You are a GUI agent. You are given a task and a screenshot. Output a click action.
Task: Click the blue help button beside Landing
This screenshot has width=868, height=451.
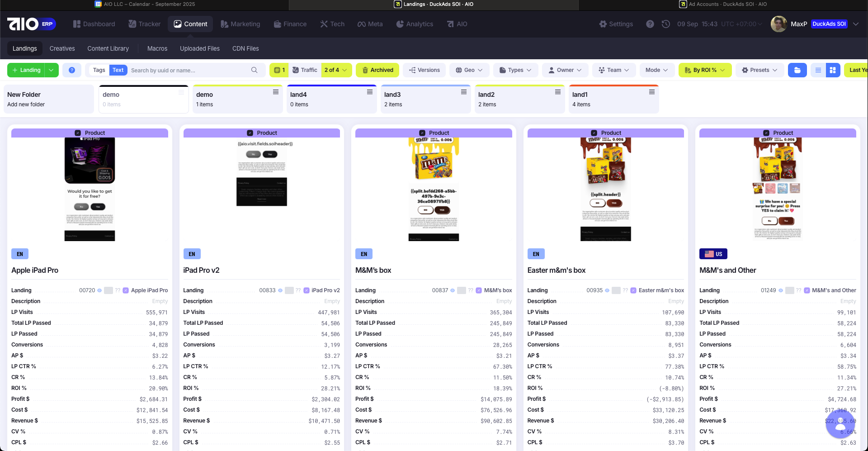pyautogui.click(x=72, y=70)
